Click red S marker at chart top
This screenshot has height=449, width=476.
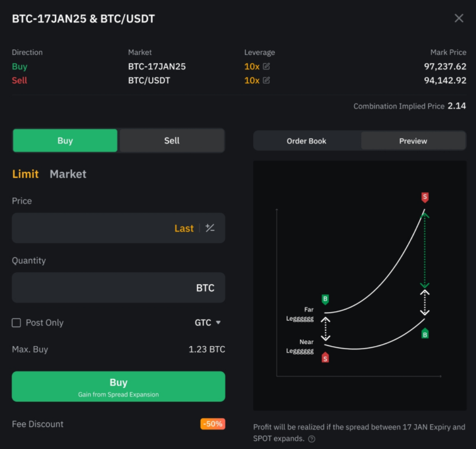425,197
